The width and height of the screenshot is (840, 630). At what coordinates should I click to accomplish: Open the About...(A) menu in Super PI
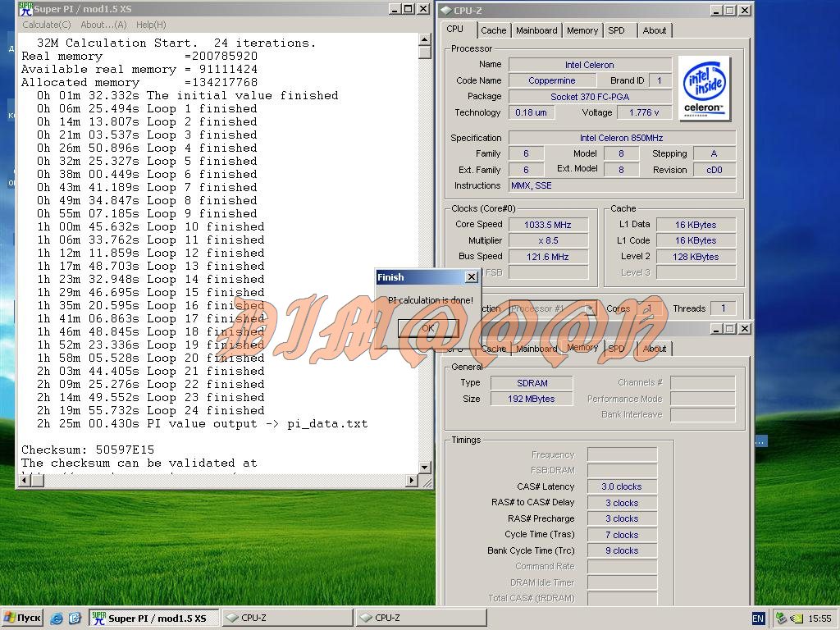coord(103,25)
